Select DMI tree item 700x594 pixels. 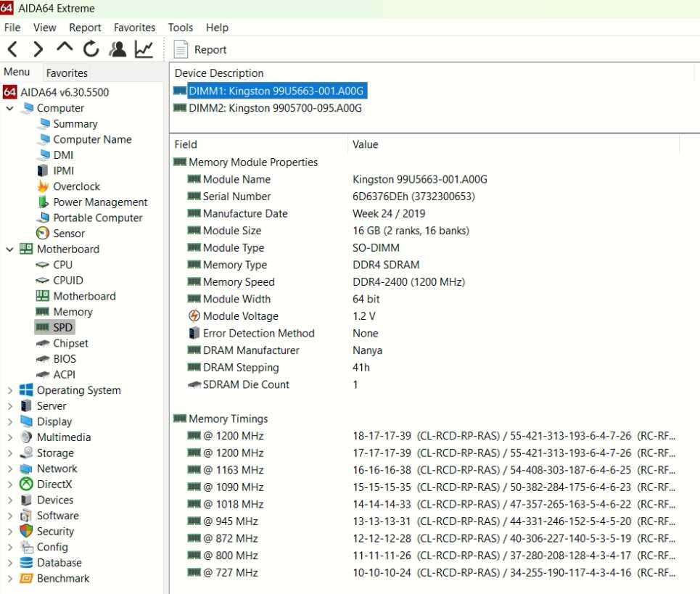[63, 155]
